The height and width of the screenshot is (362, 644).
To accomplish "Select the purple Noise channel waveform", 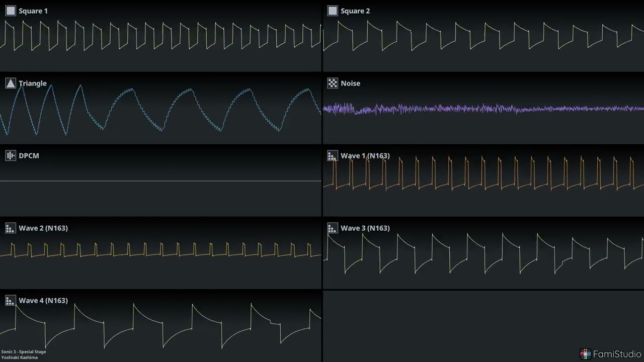I will tap(483, 109).
